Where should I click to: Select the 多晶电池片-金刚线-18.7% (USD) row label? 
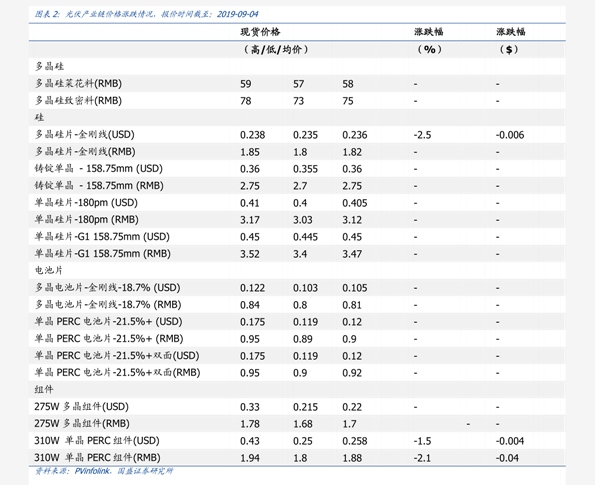107,288
